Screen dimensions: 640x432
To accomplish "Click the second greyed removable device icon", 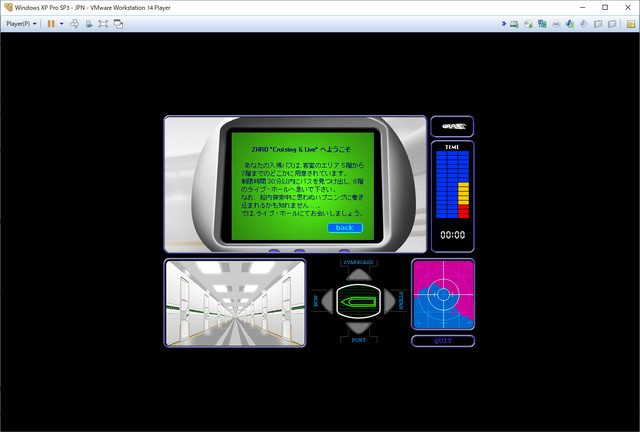I will point(612,24).
